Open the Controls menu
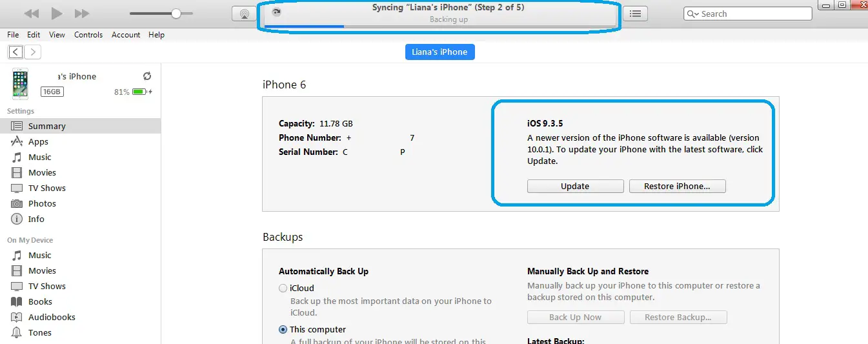The height and width of the screenshot is (344, 868). (x=88, y=35)
